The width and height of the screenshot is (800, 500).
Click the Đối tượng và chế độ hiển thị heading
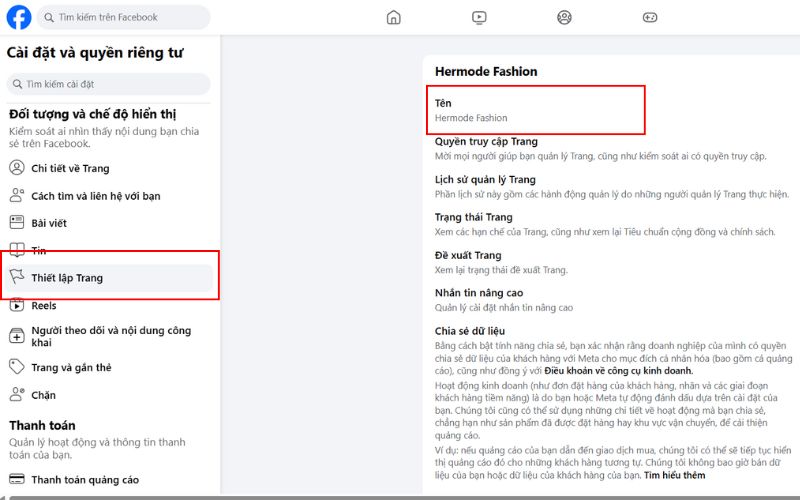[x=92, y=114]
